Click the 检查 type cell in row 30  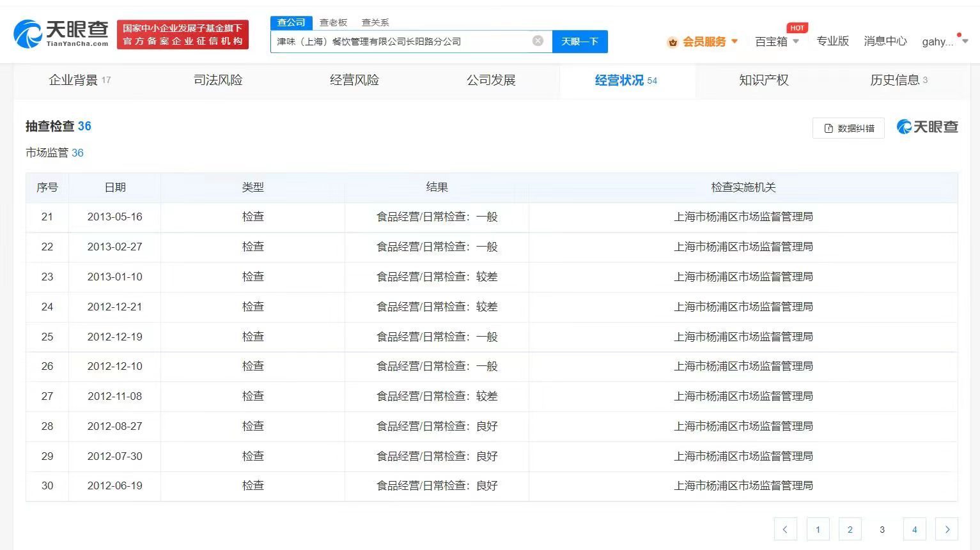point(253,485)
